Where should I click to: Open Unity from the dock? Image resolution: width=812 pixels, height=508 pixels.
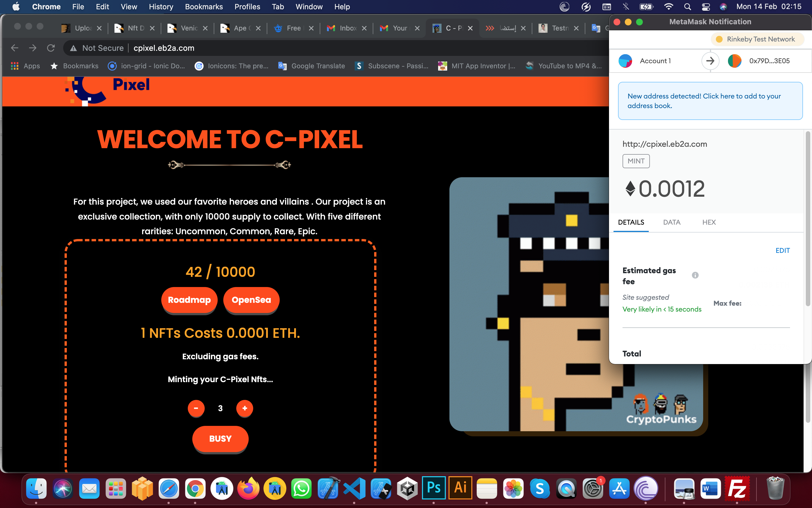click(407, 488)
